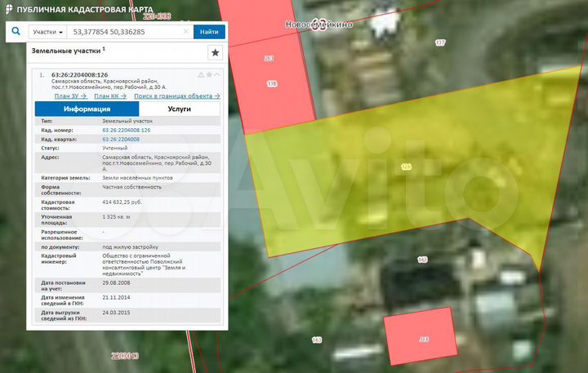Open cadastral quarter 63:26:2204008 link
The image size is (588, 373).
pos(120,140)
